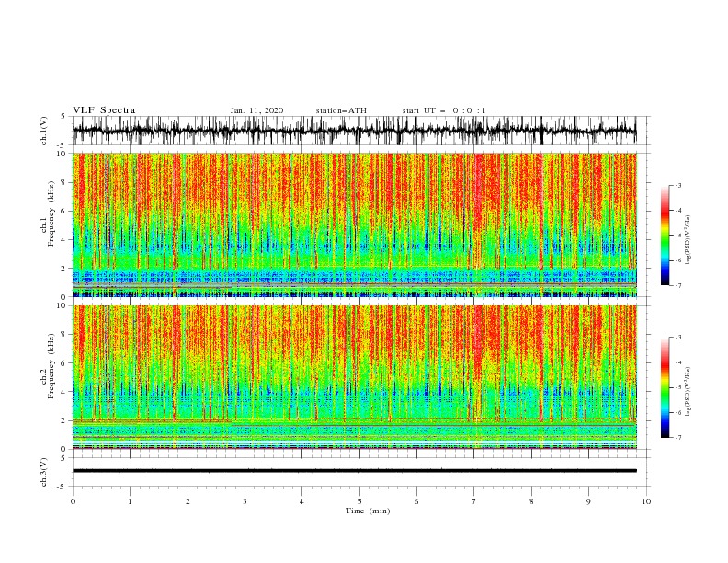Click the "ch.1(V)" axis label
Image resolution: width=728 pixels, height=563 pixels.
pos(44,131)
